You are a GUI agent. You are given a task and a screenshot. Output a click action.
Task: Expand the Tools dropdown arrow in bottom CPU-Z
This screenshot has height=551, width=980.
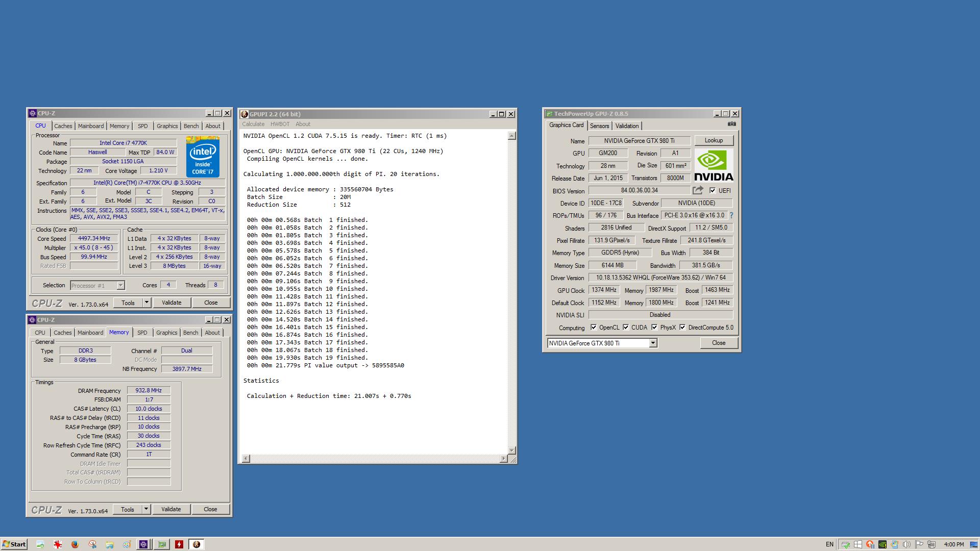pos(146,509)
